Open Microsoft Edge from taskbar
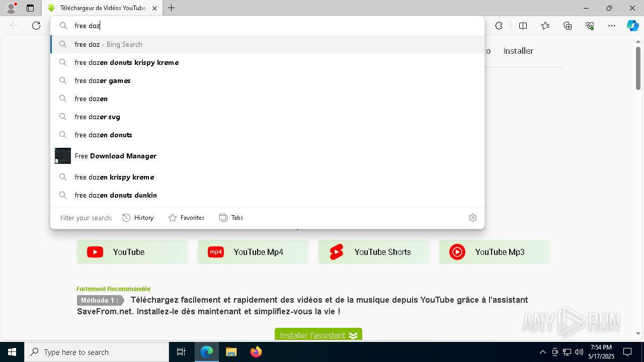The height and width of the screenshot is (362, 644). click(x=207, y=352)
